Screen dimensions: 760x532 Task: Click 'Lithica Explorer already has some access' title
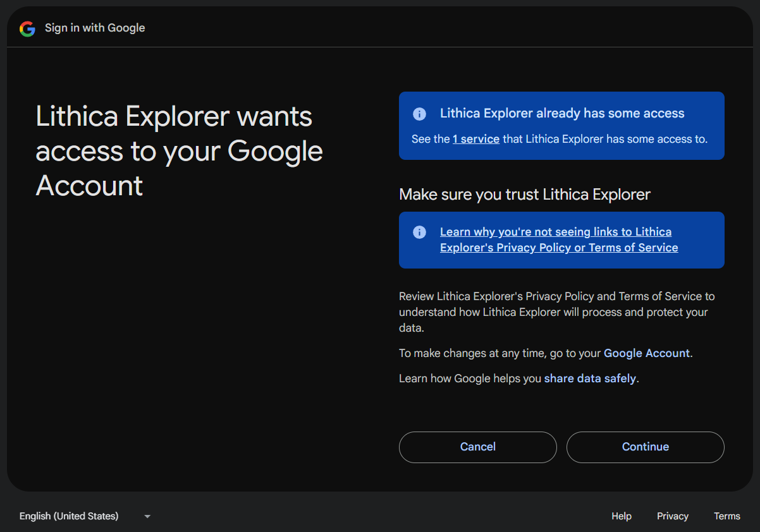coord(562,114)
